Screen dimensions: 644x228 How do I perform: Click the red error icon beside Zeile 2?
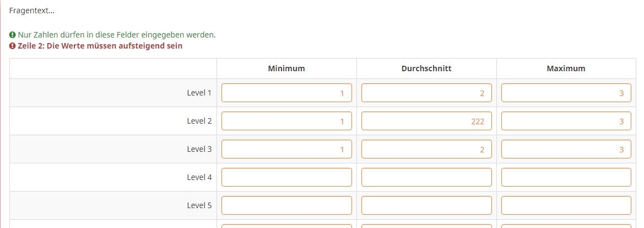pos(12,46)
